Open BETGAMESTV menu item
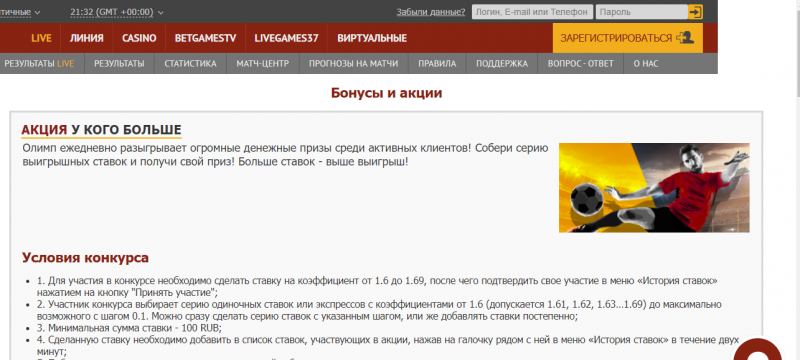Viewport: 800px width, 360px height. pyautogui.click(x=206, y=38)
